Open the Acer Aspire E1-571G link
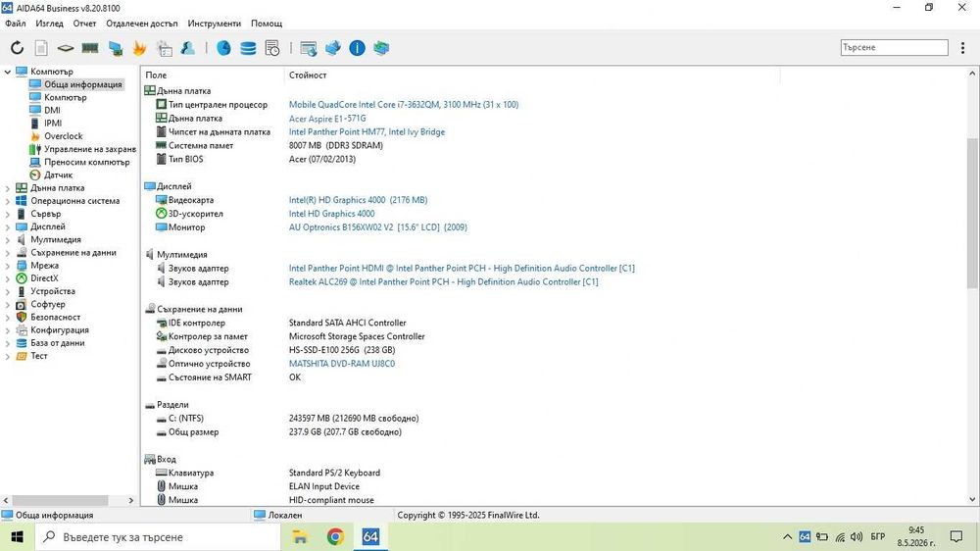 327,119
